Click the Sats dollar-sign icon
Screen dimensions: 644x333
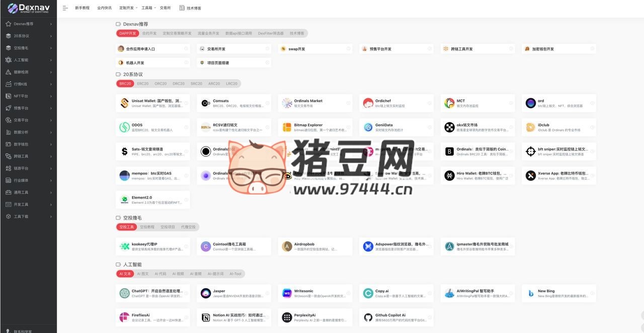[124, 152]
